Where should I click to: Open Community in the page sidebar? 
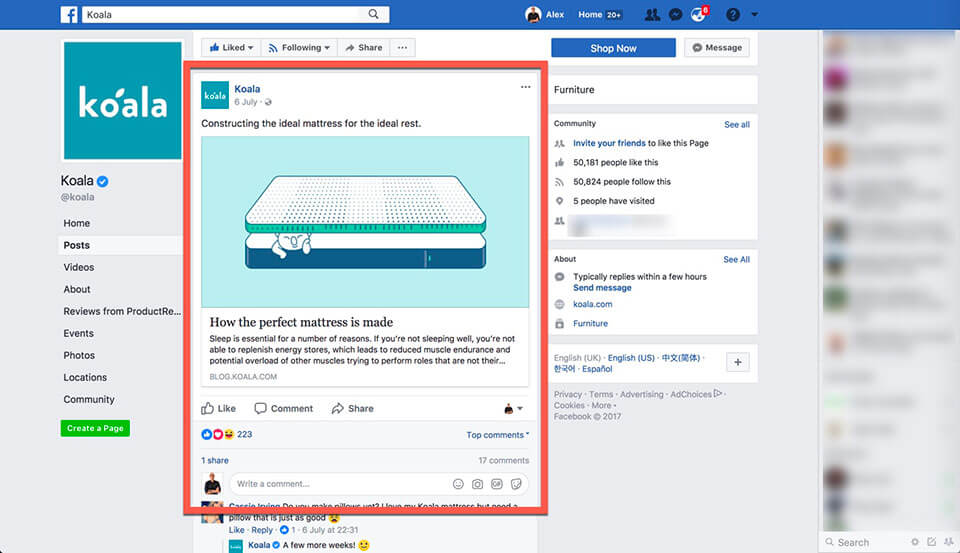[x=89, y=400]
